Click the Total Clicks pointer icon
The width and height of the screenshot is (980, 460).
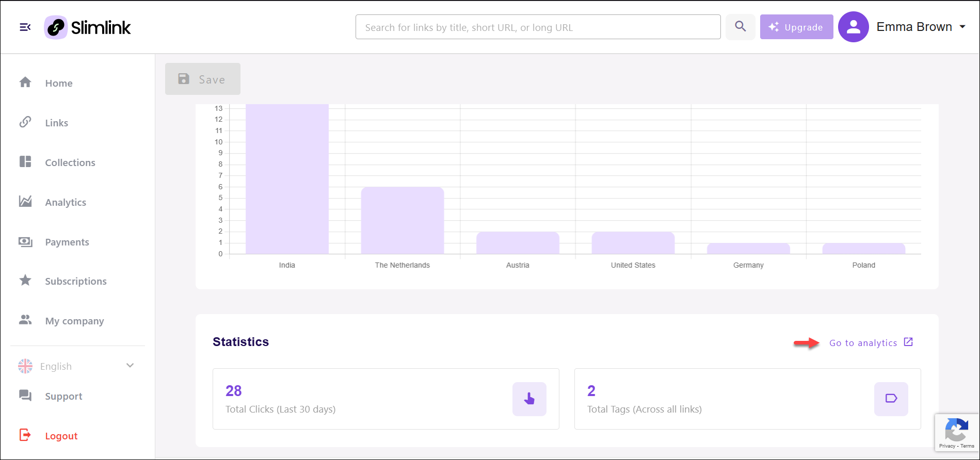coord(529,399)
